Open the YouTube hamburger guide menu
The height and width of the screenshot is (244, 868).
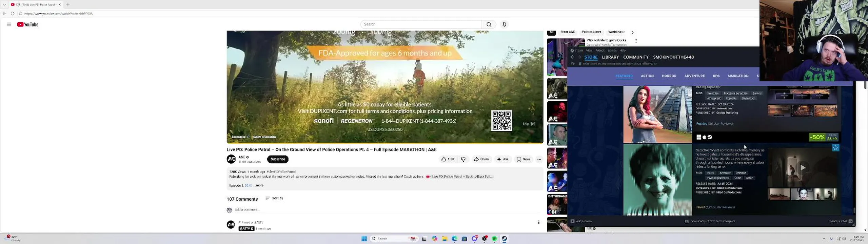pos(9,24)
